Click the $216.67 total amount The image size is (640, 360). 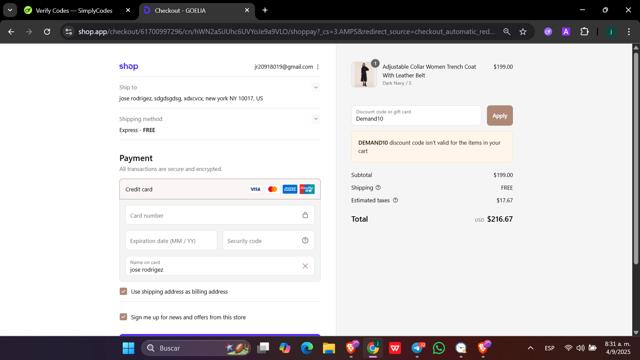(x=500, y=219)
